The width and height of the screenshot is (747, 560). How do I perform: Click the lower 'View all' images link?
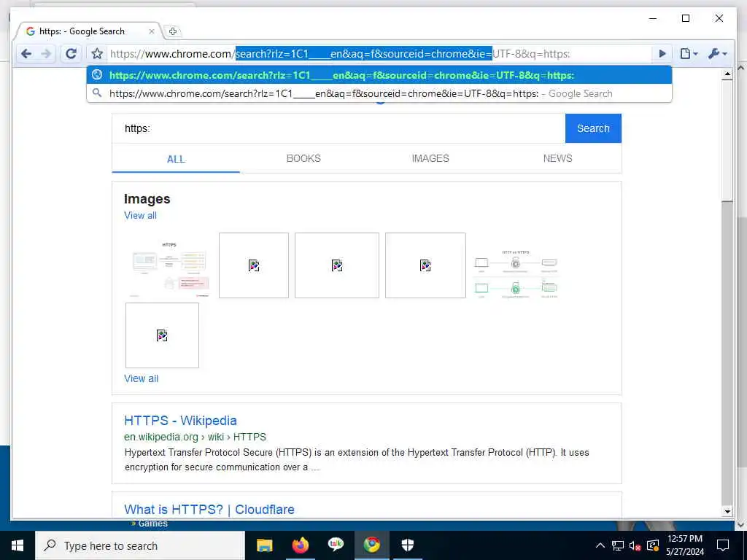point(141,378)
